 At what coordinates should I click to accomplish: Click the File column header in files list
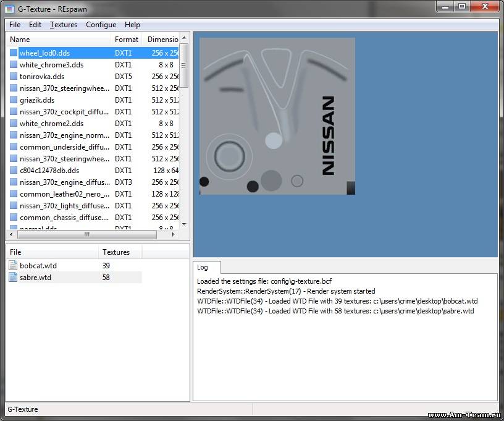[x=52, y=252]
